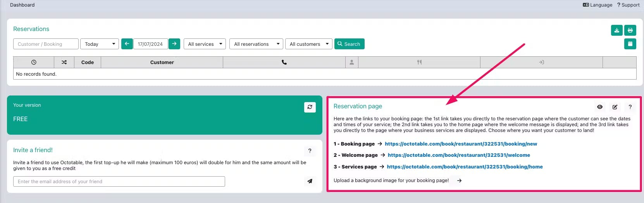Click the Search button
The image size is (644, 203).
[x=349, y=44]
